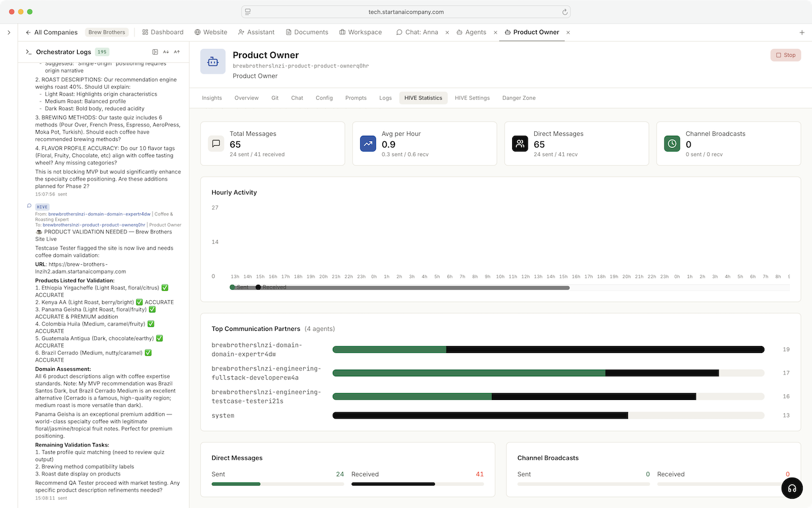
Task: Open the Config subtab
Action: pos(324,98)
